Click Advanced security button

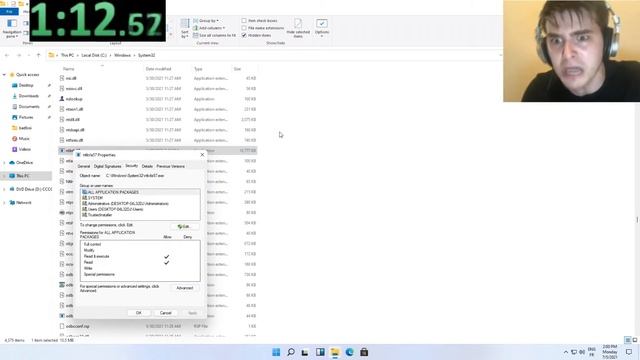184,288
